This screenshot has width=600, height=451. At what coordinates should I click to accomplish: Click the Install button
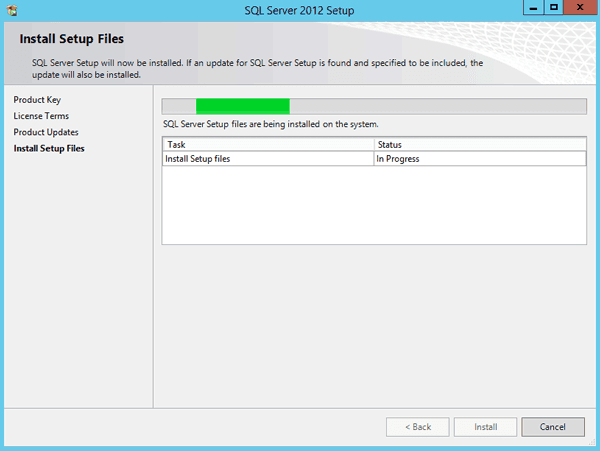(x=486, y=427)
